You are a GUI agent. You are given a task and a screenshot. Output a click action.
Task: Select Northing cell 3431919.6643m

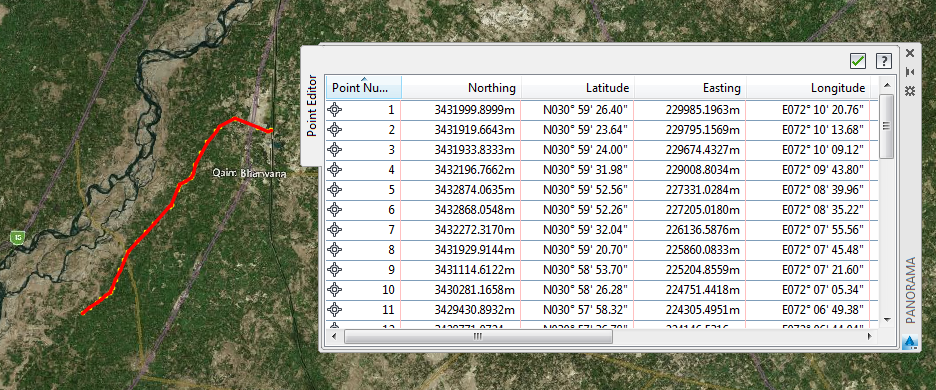pos(460,130)
